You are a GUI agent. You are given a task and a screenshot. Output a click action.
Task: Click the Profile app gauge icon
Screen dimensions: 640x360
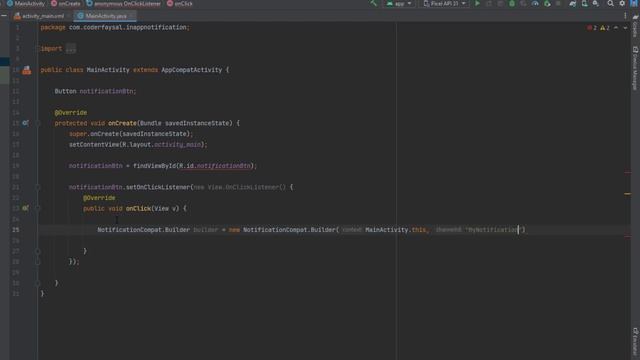[535, 4]
